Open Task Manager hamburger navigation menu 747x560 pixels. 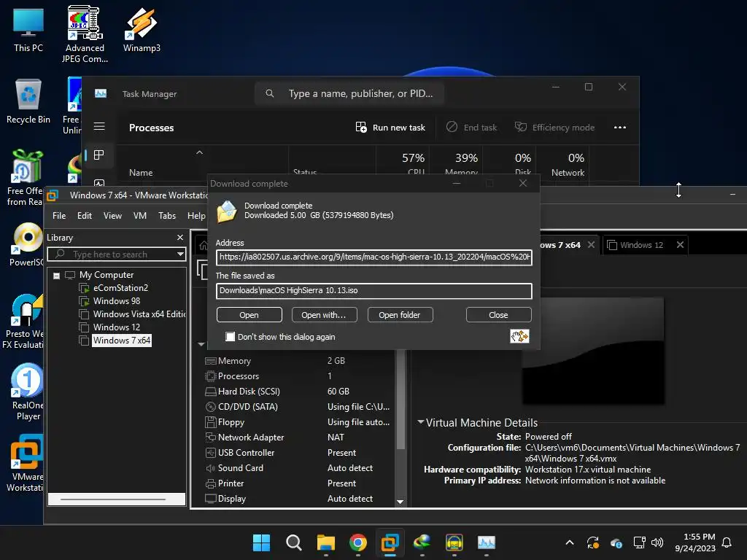[99, 126]
